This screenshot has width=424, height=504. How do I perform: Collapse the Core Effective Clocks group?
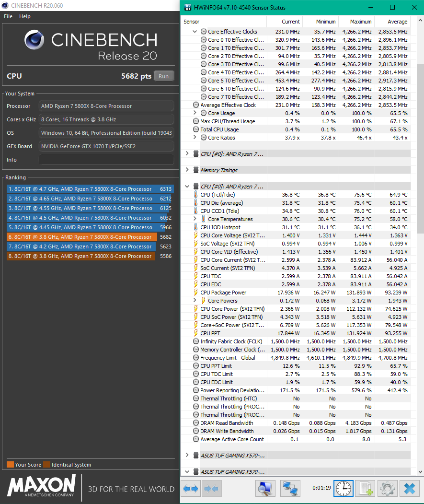coord(195,32)
